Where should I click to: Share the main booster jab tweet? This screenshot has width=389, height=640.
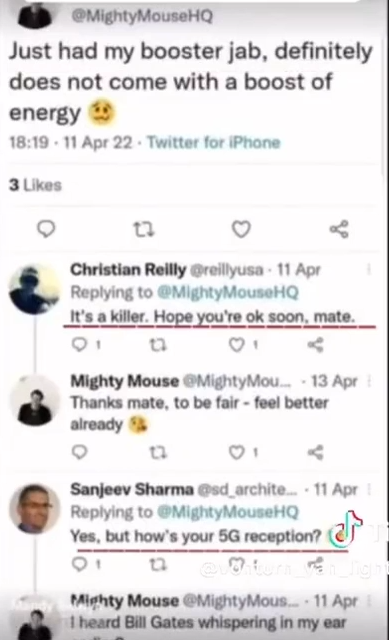pyautogui.click(x=339, y=229)
